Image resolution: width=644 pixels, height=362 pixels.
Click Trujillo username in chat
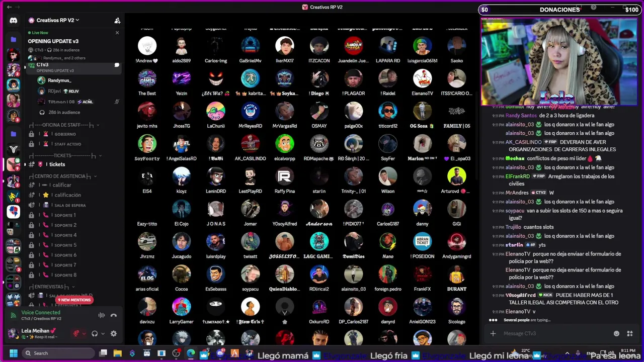pyautogui.click(x=513, y=227)
